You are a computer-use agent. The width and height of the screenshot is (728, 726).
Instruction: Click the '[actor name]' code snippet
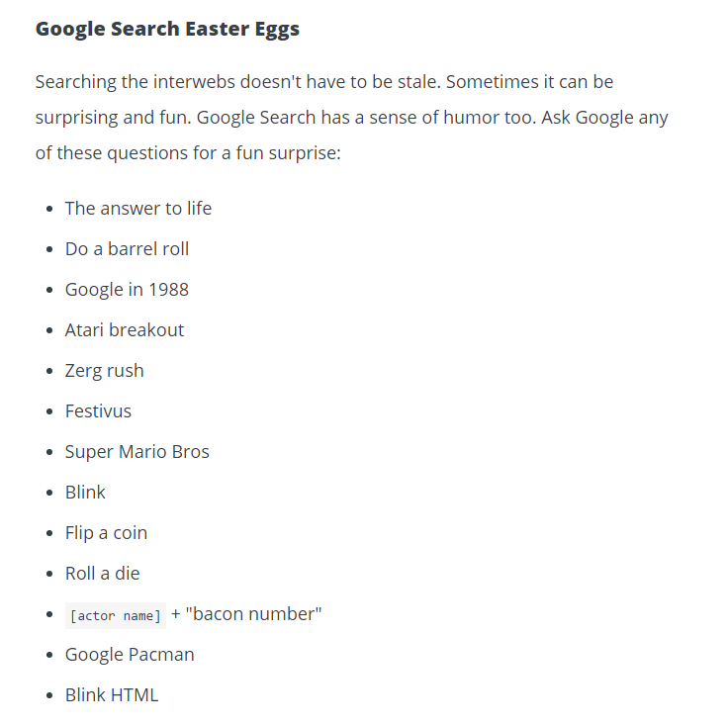pos(116,615)
